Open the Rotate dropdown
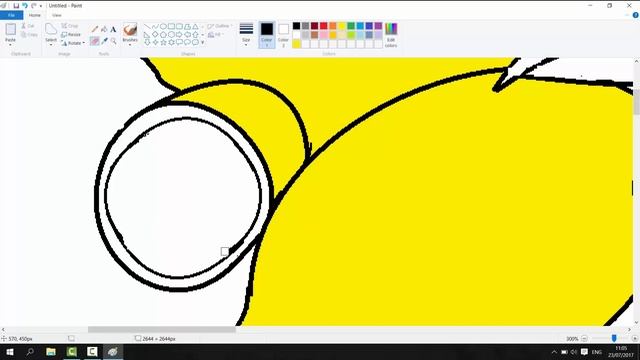The height and width of the screenshot is (360, 640). (73, 43)
